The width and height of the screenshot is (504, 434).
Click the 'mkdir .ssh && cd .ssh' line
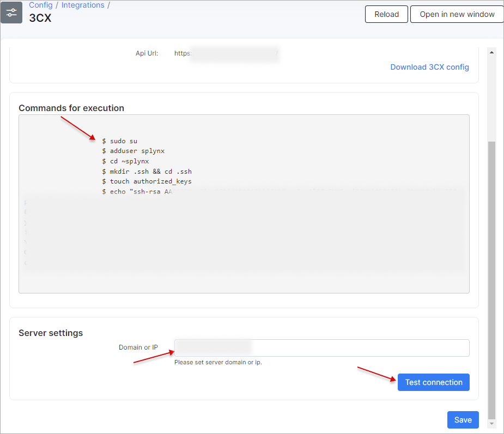point(147,172)
